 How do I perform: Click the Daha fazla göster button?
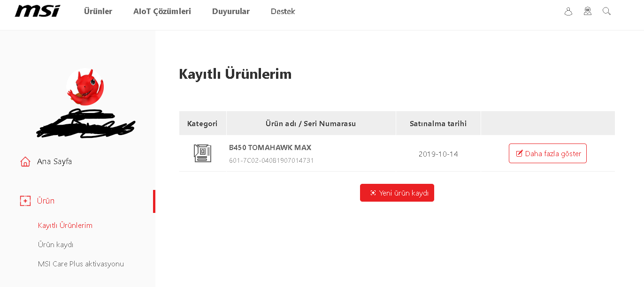click(x=548, y=153)
